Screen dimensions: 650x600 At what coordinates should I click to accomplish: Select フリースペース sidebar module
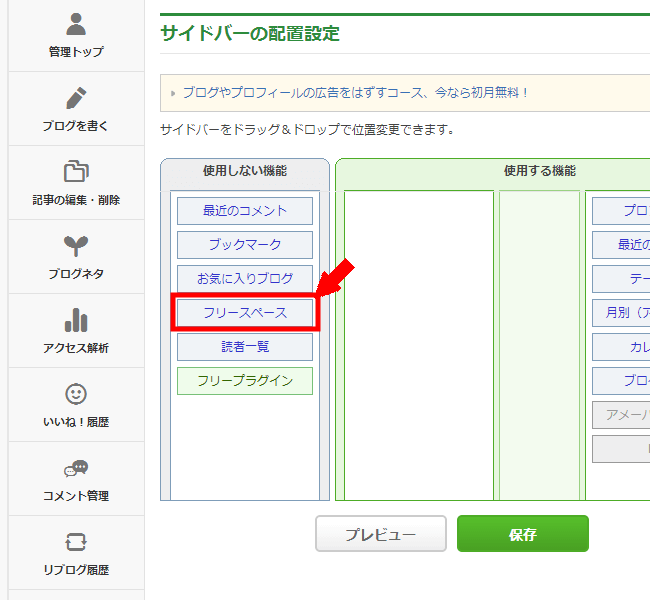click(245, 313)
